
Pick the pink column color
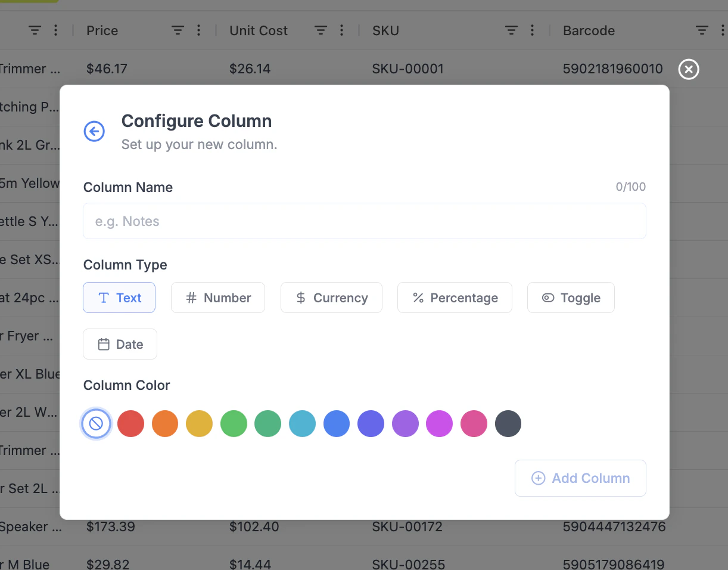click(x=474, y=424)
